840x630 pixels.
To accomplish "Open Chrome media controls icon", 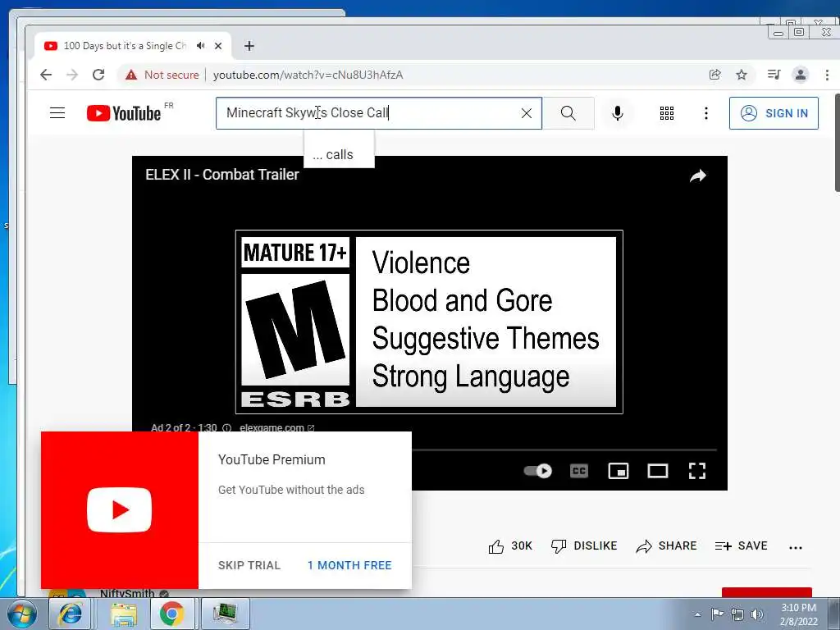I will click(x=774, y=75).
